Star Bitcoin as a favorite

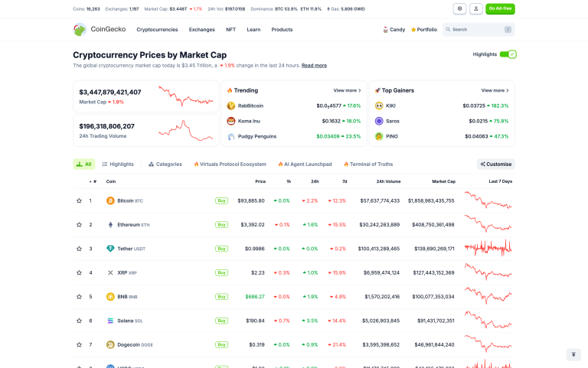tap(79, 201)
